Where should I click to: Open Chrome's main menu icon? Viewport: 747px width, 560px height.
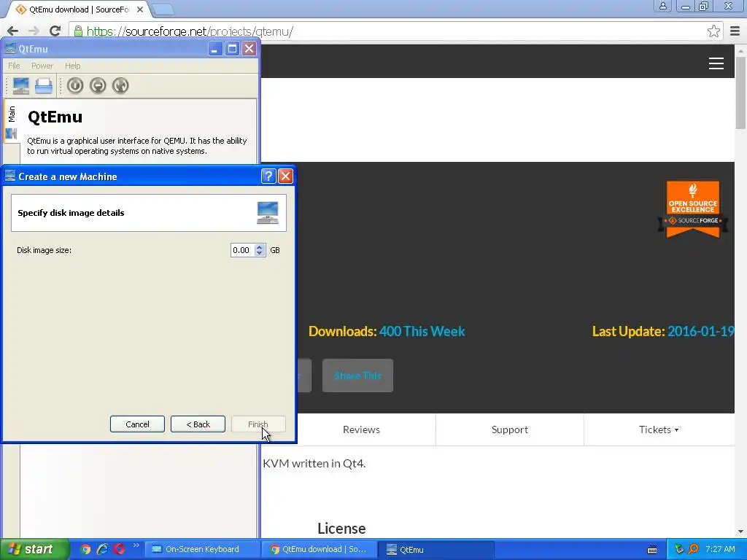[x=735, y=31]
